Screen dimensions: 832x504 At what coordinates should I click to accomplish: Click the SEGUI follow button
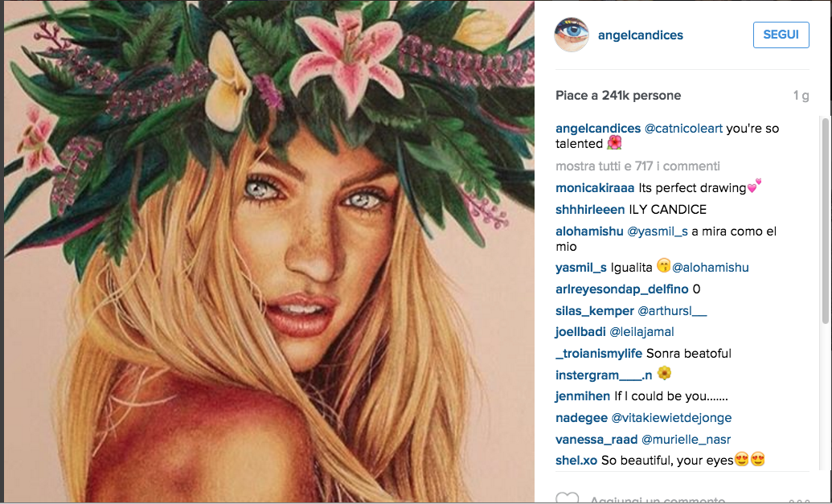point(781,35)
